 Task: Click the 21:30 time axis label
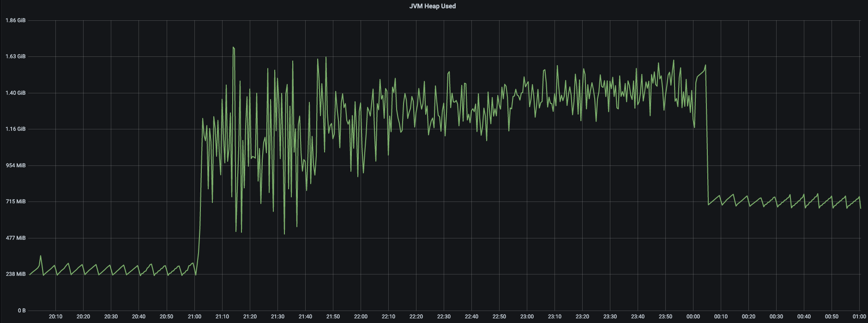click(x=277, y=317)
